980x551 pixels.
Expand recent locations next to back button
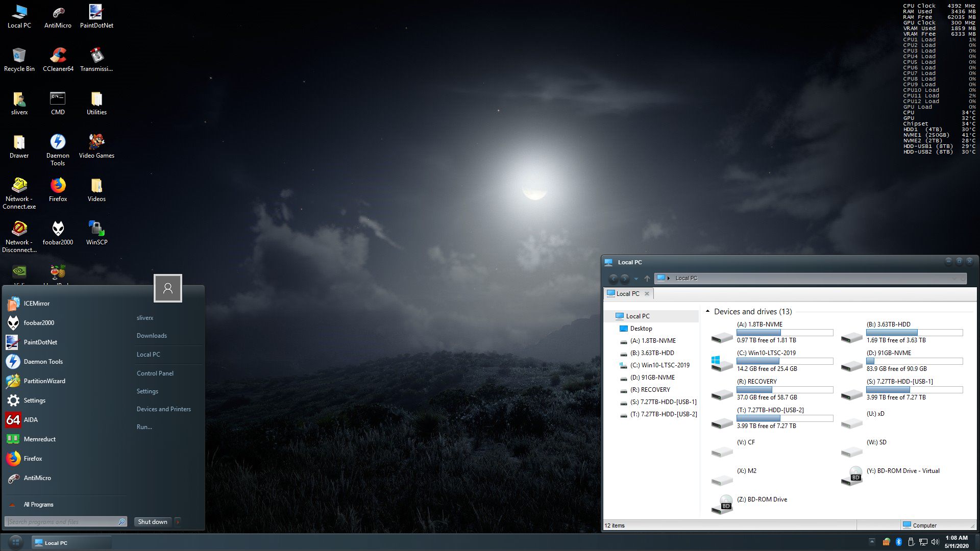[x=636, y=279]
